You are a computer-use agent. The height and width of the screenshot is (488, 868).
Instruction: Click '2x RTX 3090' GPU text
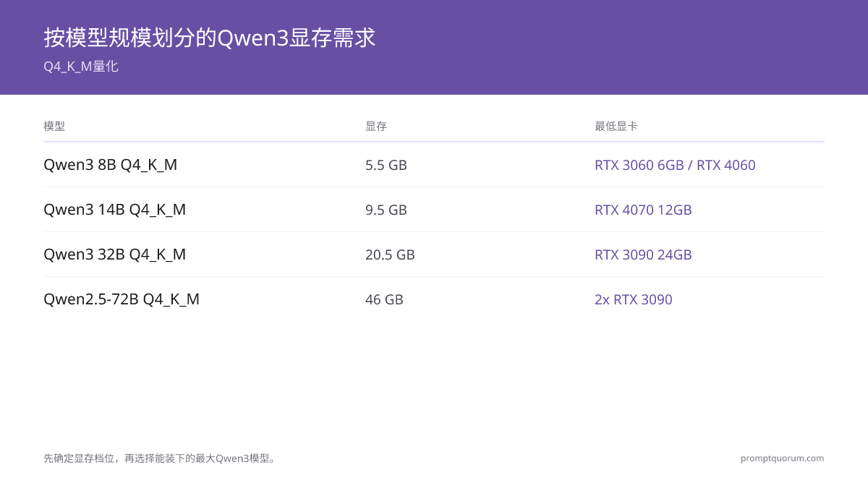pyautogui.click(x=634, y=299)
